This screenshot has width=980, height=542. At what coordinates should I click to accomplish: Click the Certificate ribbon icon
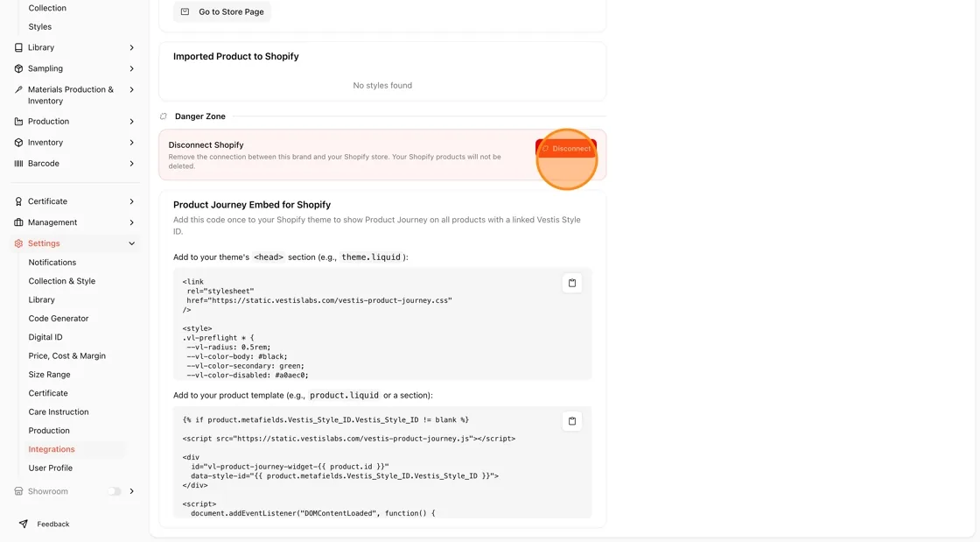[18, 201]
